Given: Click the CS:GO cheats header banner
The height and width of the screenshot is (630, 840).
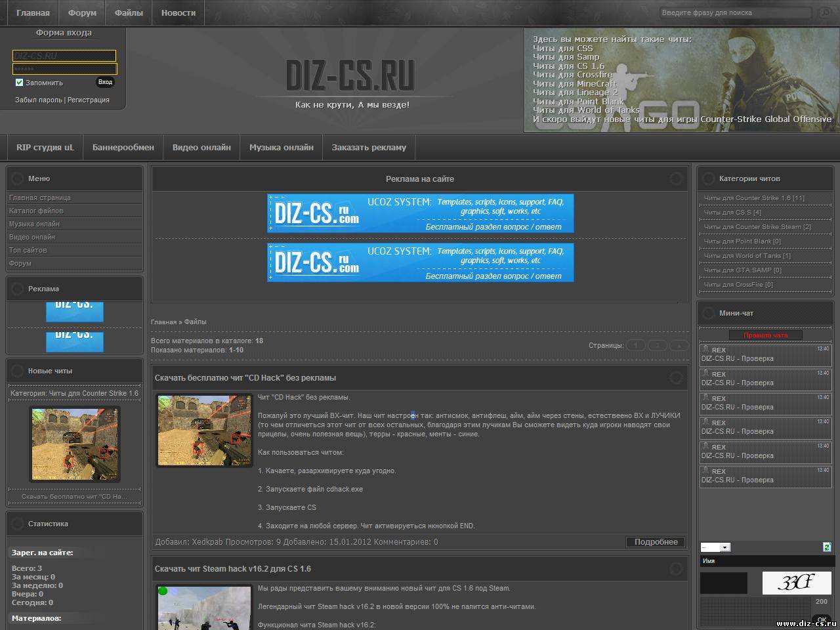Looking at the screenshot, I should (681, 80).
